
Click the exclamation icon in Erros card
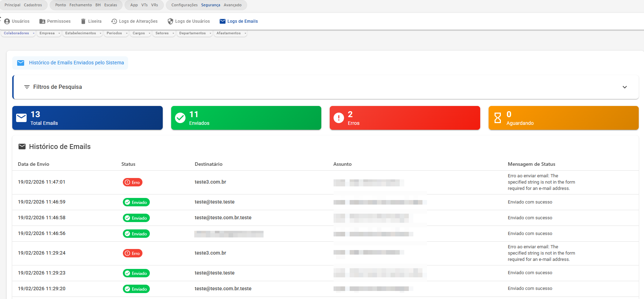click(339, 118)
